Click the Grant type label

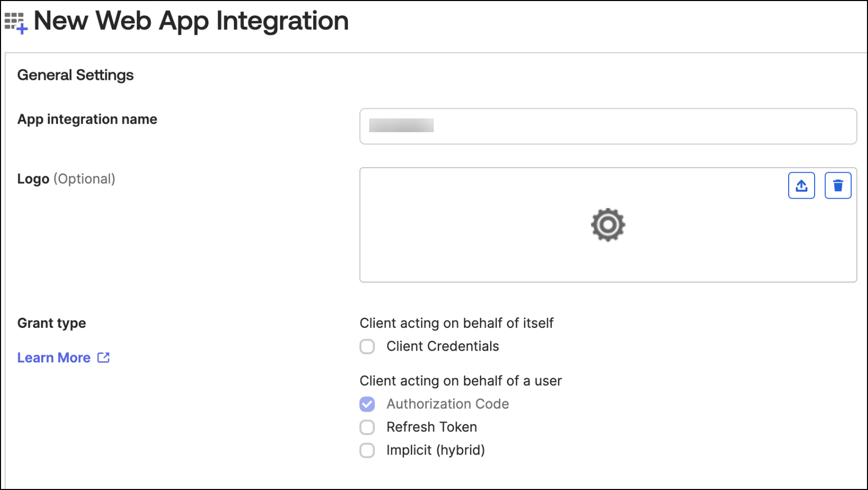point(51,323)
